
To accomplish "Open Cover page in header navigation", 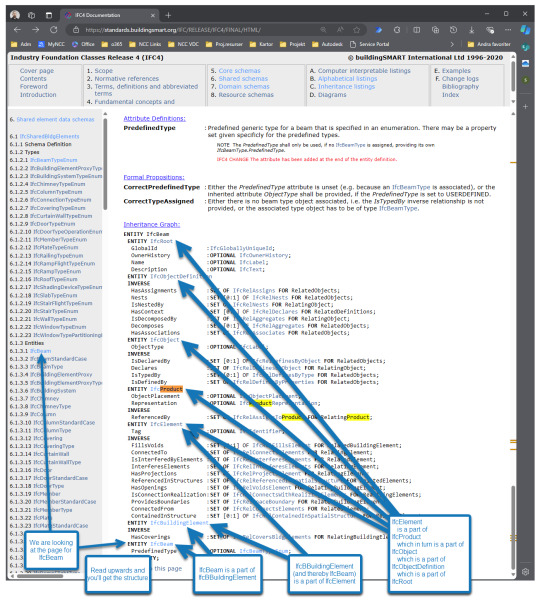I will click(37, 71).
